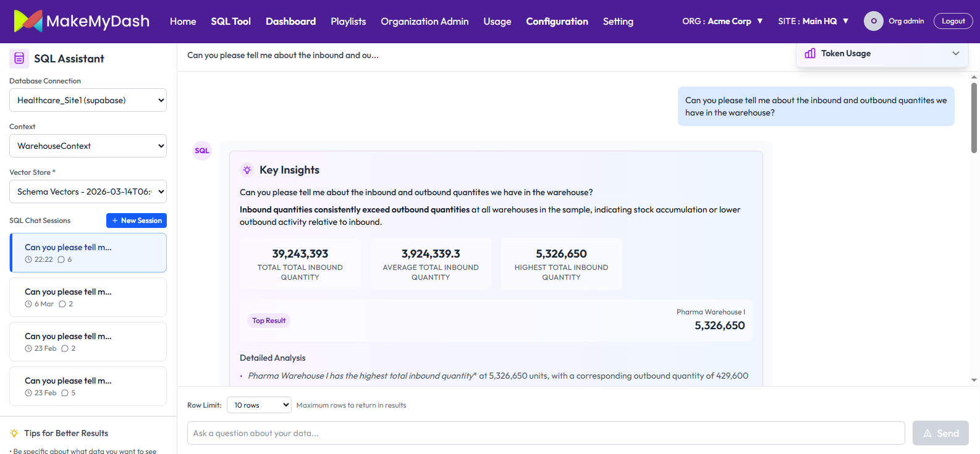
Task: Click the SQL badge icon beside response
Action: [202, 151]
